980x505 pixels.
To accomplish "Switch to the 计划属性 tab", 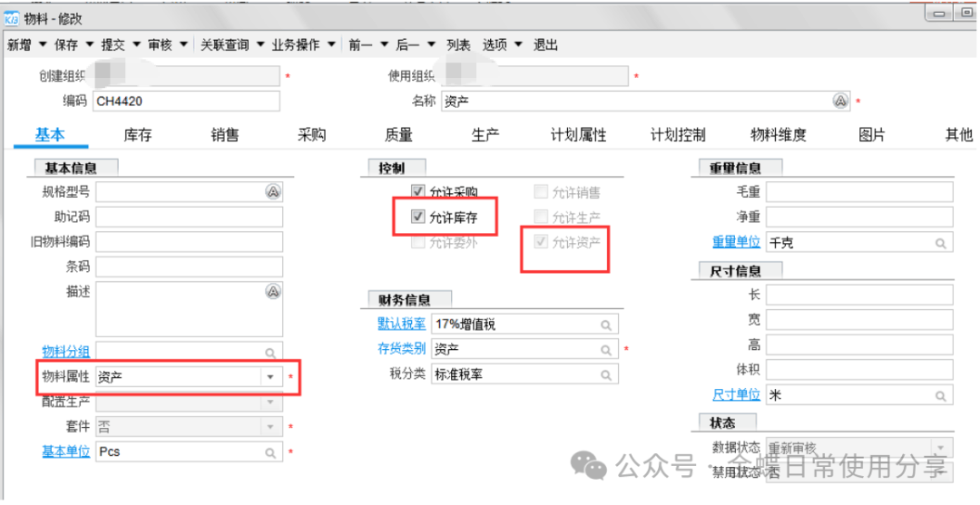I will coord(578,135).
